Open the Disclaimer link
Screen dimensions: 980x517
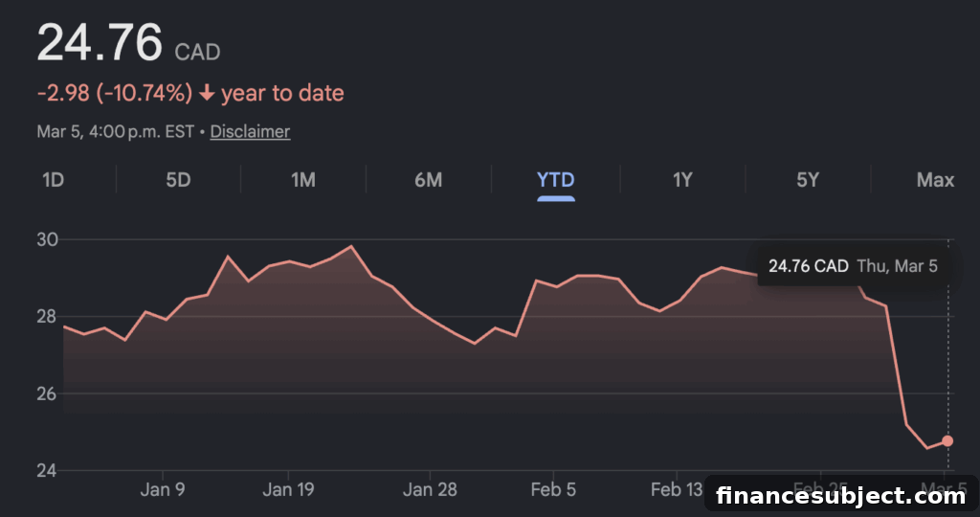coord(250,131)
